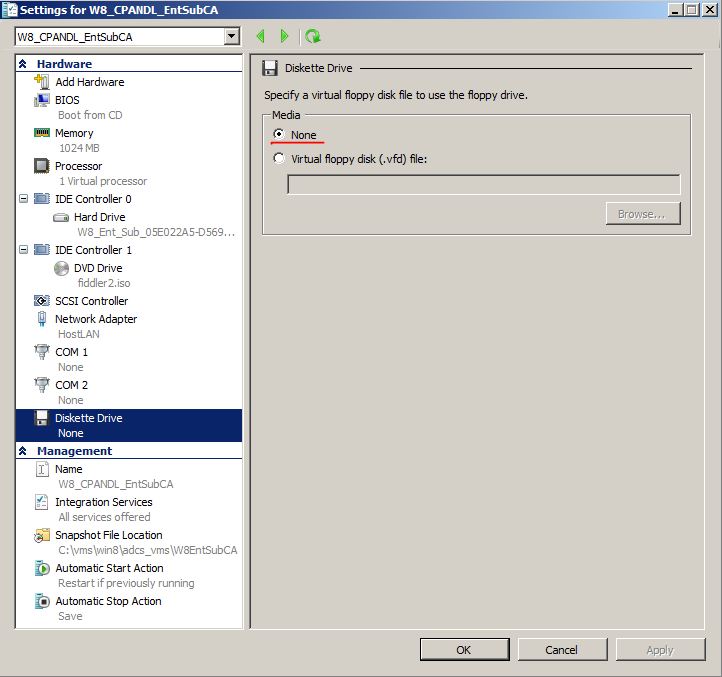Click the Browse... button

click(643, 214)
